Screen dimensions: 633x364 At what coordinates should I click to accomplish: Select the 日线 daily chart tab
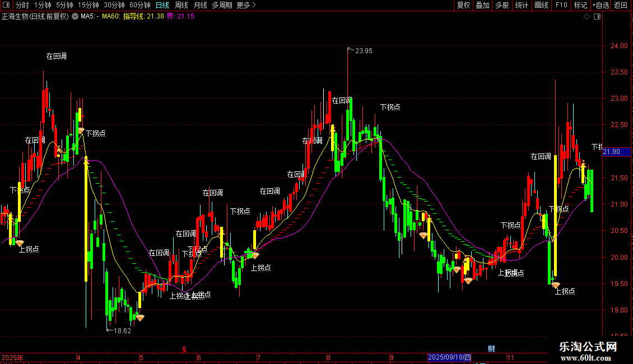[x=162, y=5]
